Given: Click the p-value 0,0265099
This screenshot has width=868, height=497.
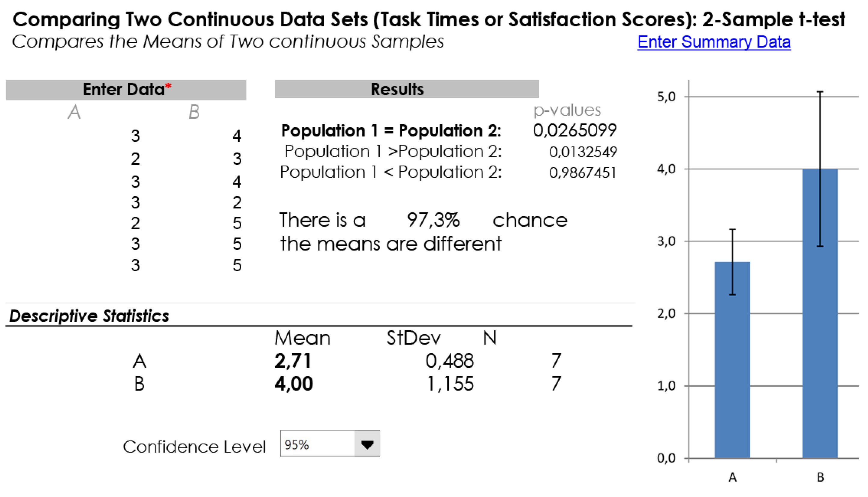Looking at the screenshot, I should (574, 130).
